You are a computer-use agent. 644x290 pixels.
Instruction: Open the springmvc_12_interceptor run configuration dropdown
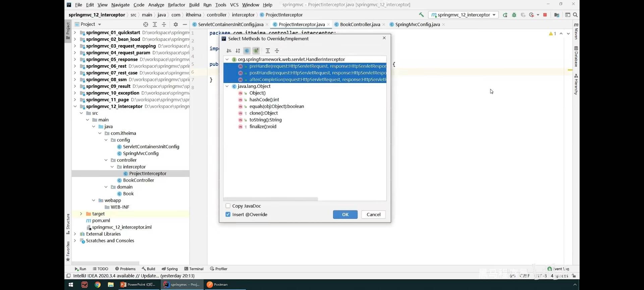point(463,15)
